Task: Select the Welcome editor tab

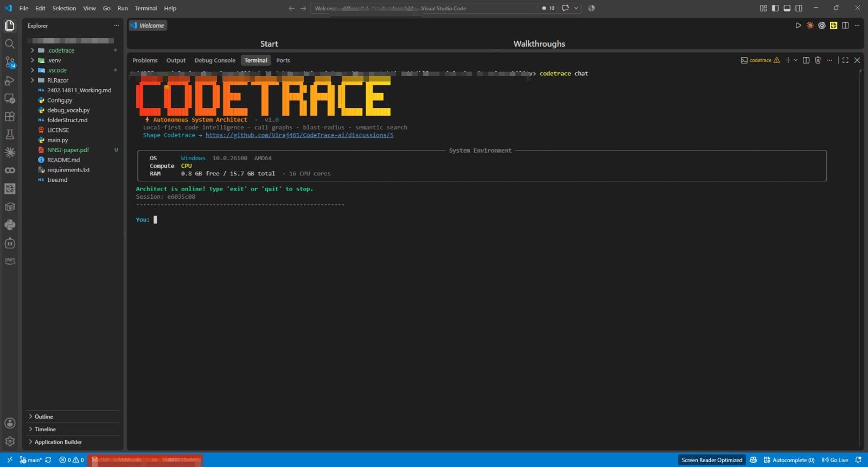Action: (x=148, y=26)
